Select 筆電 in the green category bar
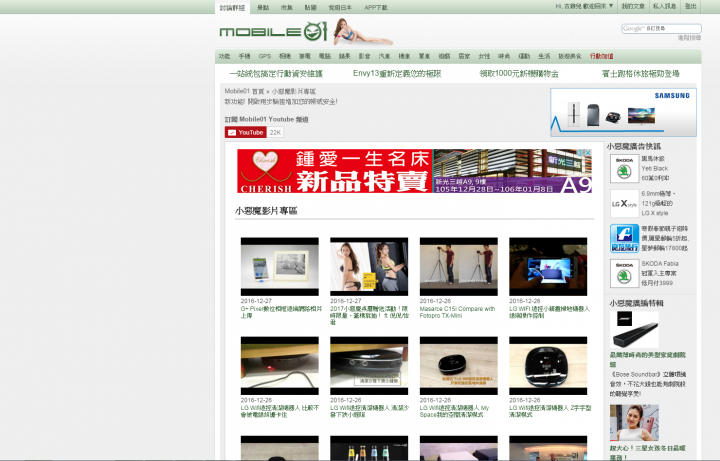The height and width of the screenshot is (461, 720). [x=304, y=56]
